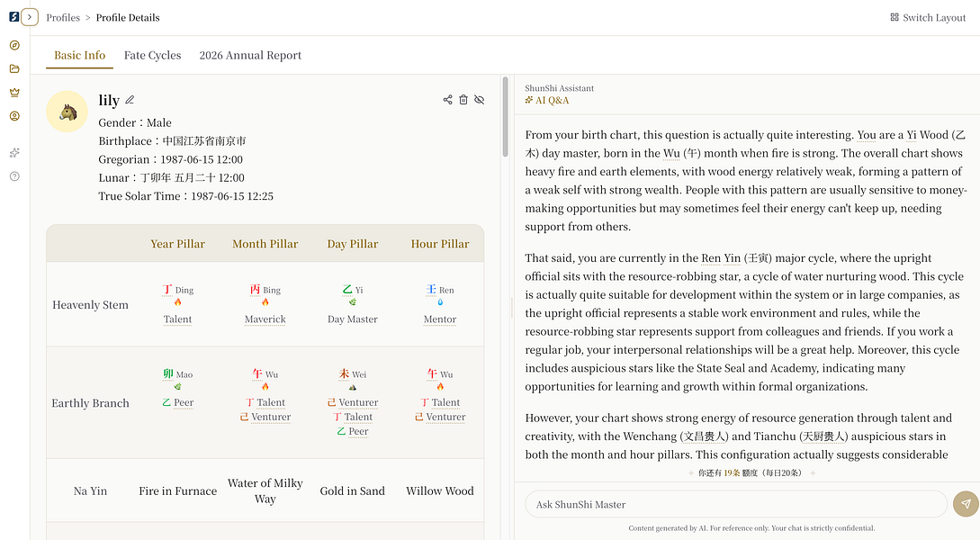
Task: Expand the sidebar with chevron button
Action: pos(30,17)
